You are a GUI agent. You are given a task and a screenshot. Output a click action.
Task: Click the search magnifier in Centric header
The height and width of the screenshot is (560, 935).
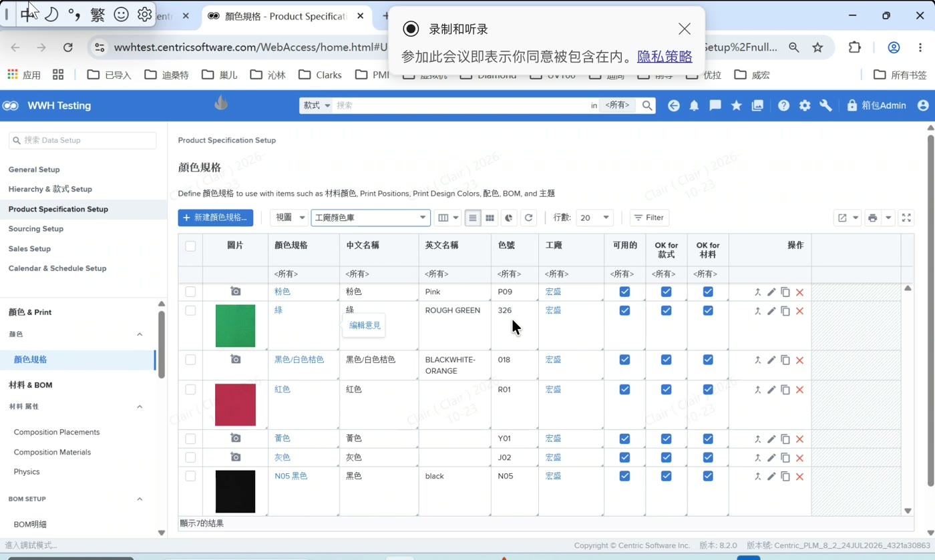point(647,105)
